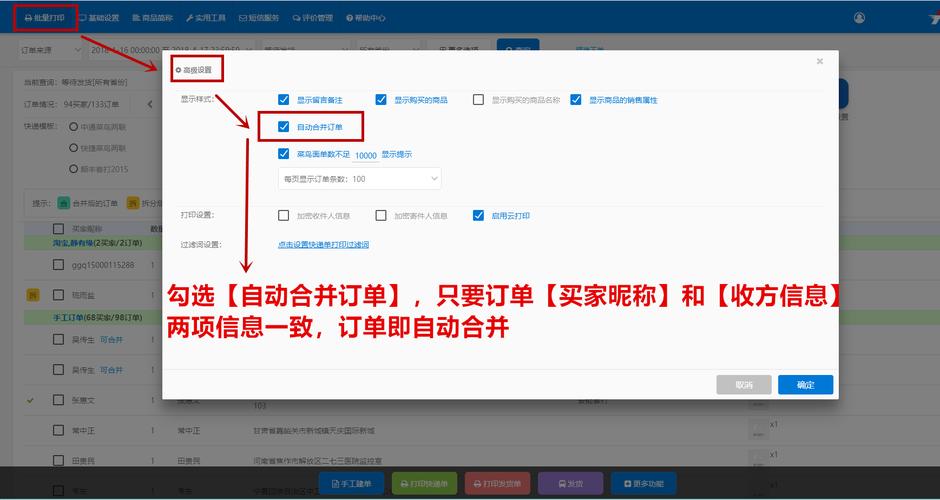Uncheck 自动合并订单 checkbox
This screenshot has height=500, width=940.
284,126
